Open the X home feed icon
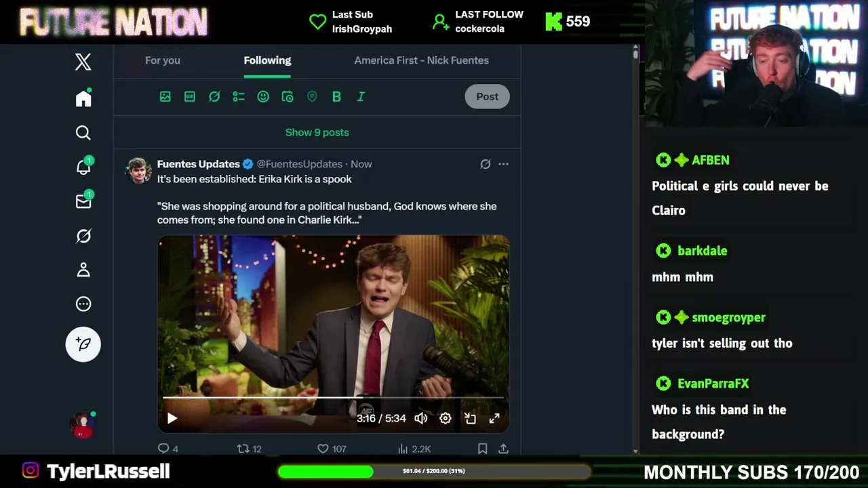868x488 pixels. (83, 98)
